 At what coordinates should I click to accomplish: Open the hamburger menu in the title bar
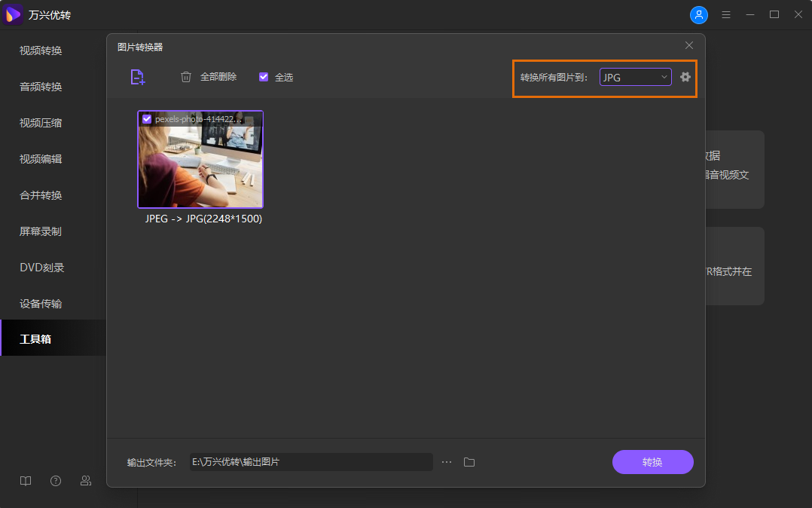click(x=725, y=14)
